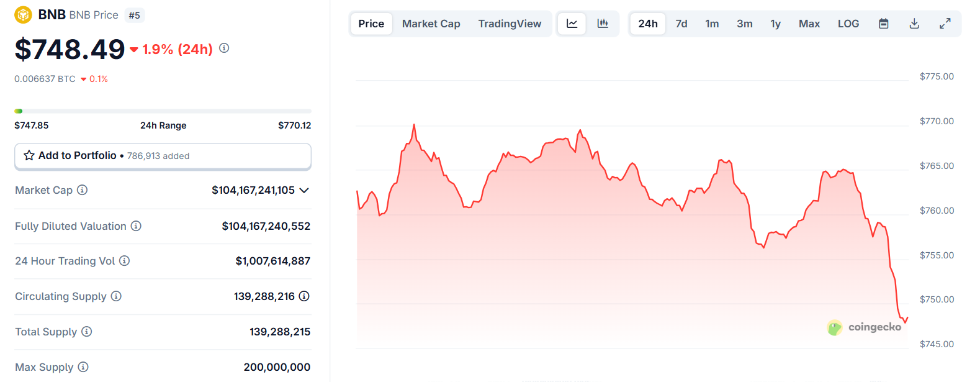
Task: Select the 1y time range
Action: tap(776, 24)
